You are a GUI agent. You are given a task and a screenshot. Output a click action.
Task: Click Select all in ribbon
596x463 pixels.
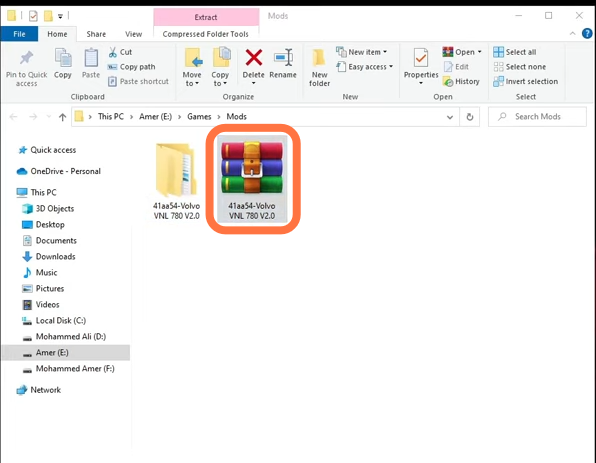tap(515, 52)
